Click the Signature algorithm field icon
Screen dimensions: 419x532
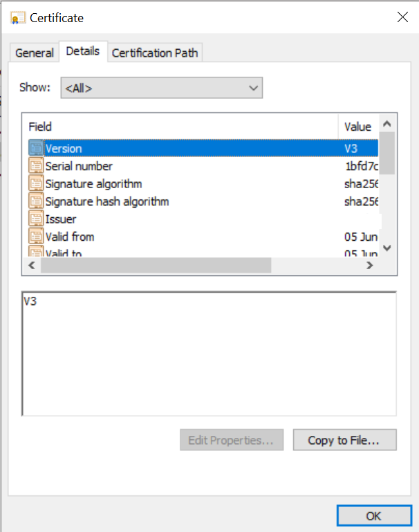[x=35, y=184]
